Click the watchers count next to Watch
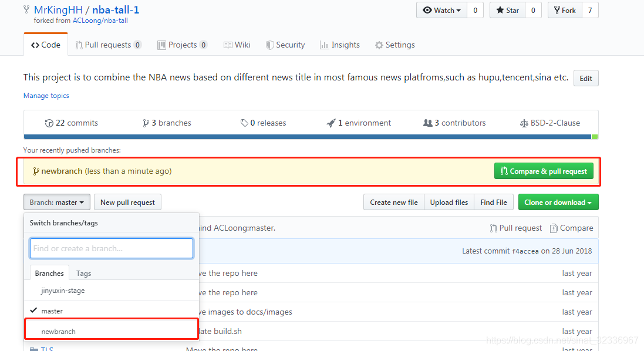The image size is (644, 351). (x=475, y=10)
